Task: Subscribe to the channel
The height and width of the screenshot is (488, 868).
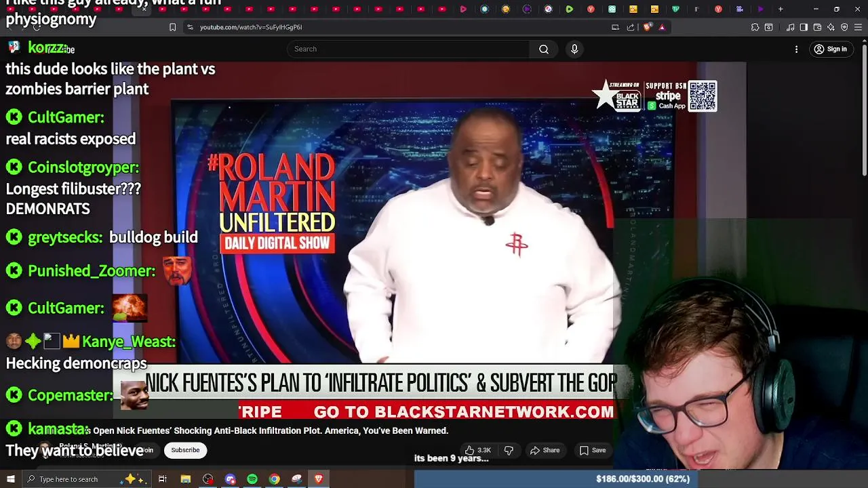Action: click(x=185, y=450)
